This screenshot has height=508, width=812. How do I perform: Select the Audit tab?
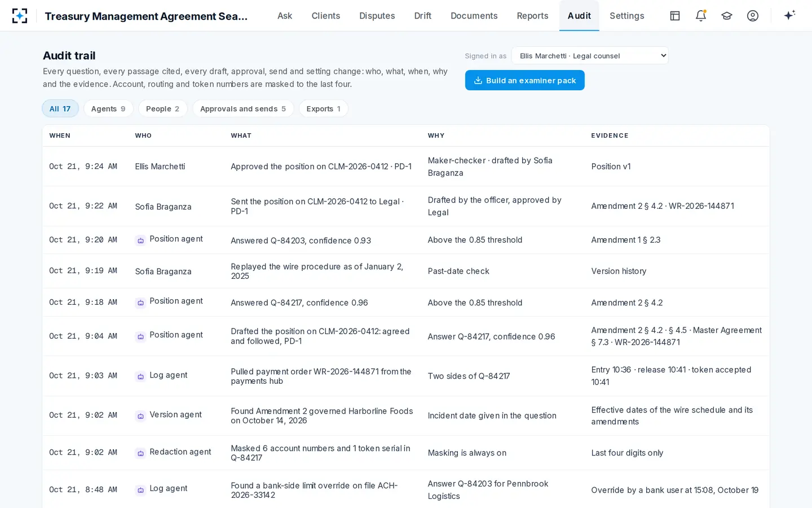[579, 16]
